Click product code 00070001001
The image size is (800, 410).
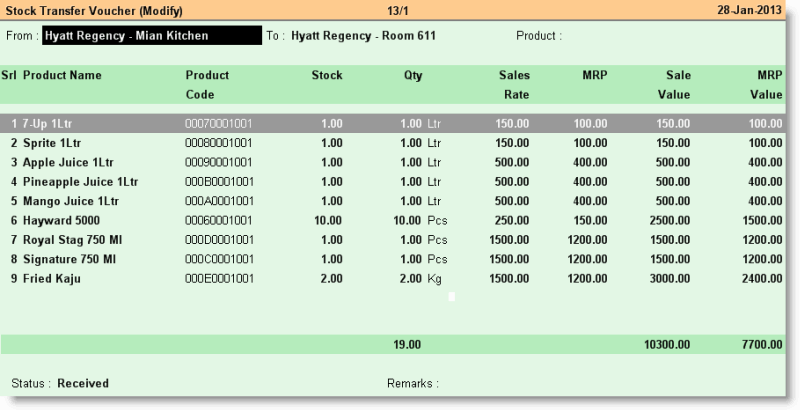(218, 123)
